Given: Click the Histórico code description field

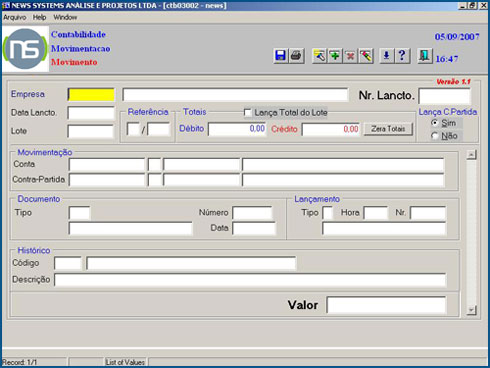Looking at the screenshot, I should click(x=191, y=263).
